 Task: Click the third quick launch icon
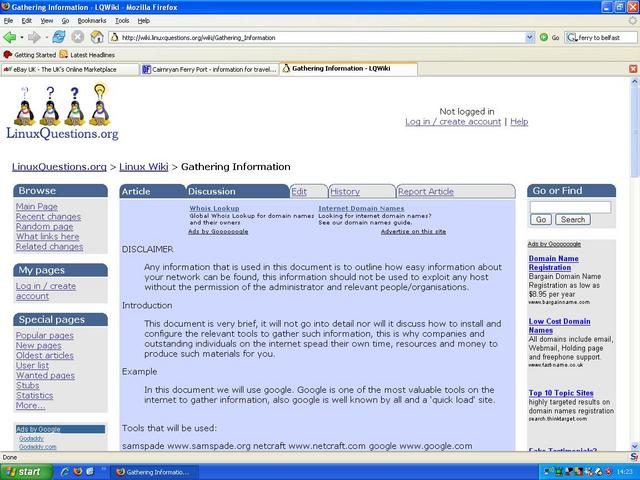(x=91, y=472)
